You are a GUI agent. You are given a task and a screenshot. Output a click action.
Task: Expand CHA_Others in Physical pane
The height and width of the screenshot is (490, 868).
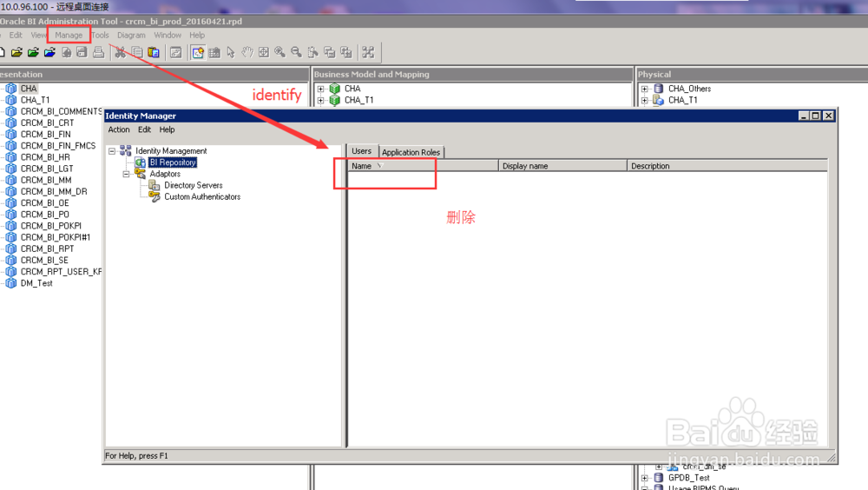[644, 89]
